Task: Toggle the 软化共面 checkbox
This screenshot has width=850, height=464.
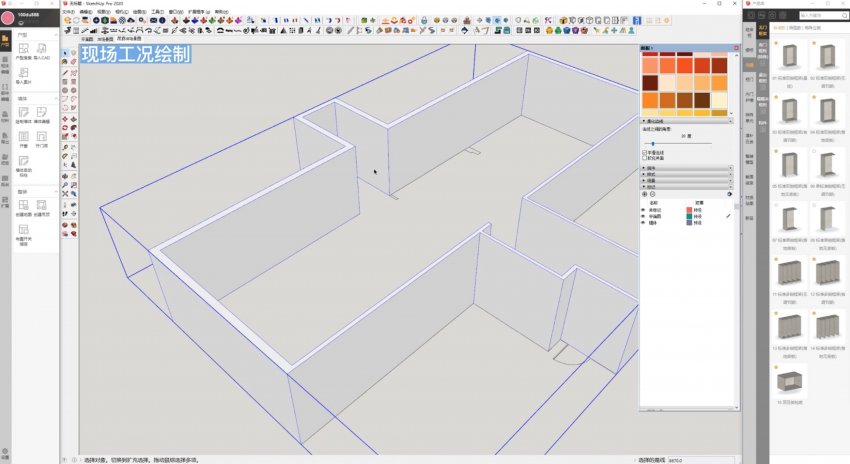Action: 645,158
